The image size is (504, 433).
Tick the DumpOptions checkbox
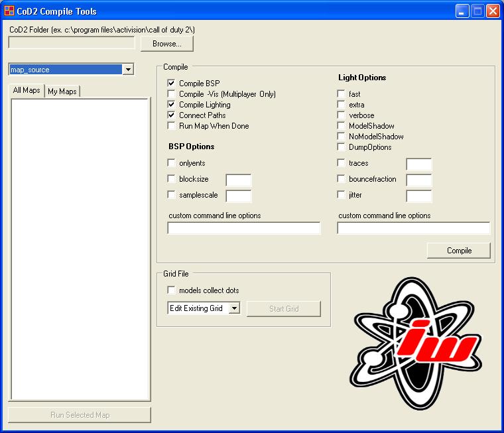tap(341, 147)
